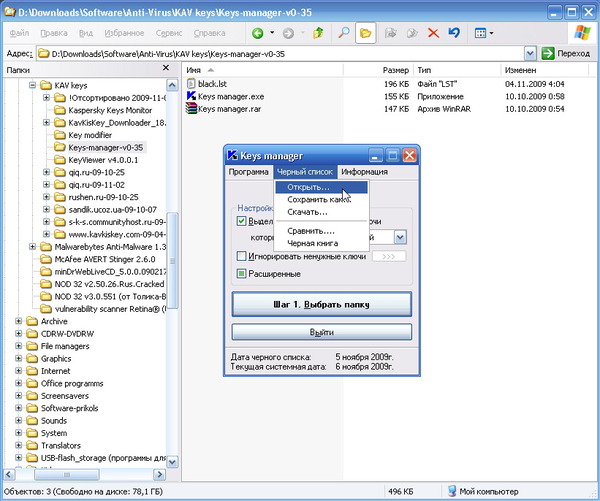Sort files by Размер column header
This screenshot has height=501, width=600.
coord(378,70)
